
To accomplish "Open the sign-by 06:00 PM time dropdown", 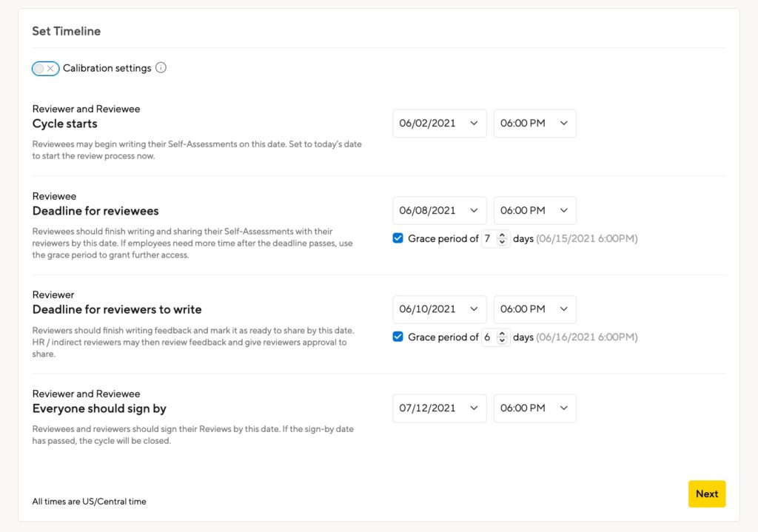I will pyautogui.click(x=534, y=408).
